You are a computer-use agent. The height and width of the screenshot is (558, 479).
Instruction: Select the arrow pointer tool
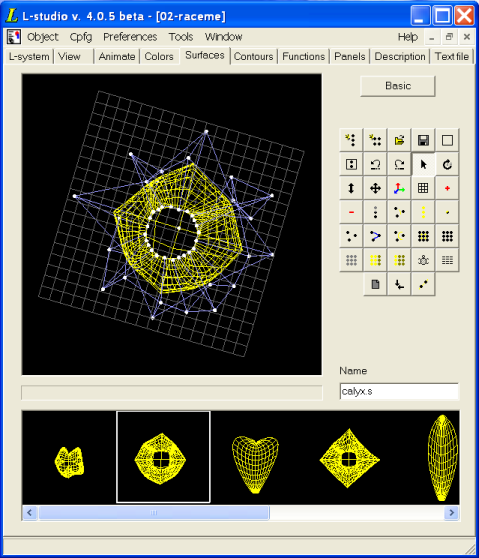pyautogui.click(x=423, y=164)
